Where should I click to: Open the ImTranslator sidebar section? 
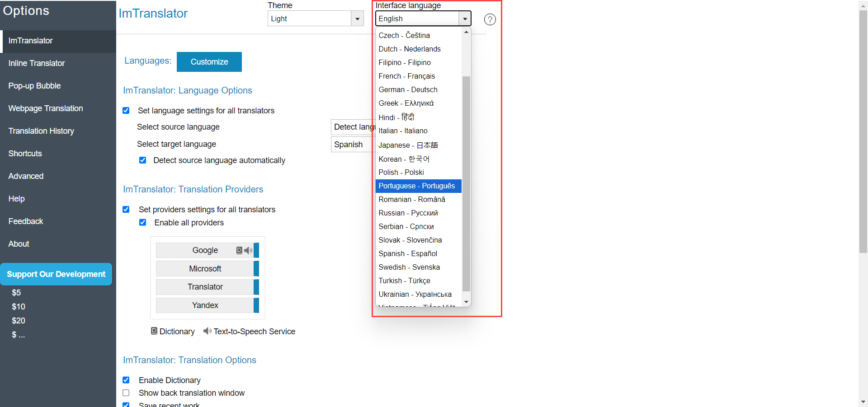point(58,41)
